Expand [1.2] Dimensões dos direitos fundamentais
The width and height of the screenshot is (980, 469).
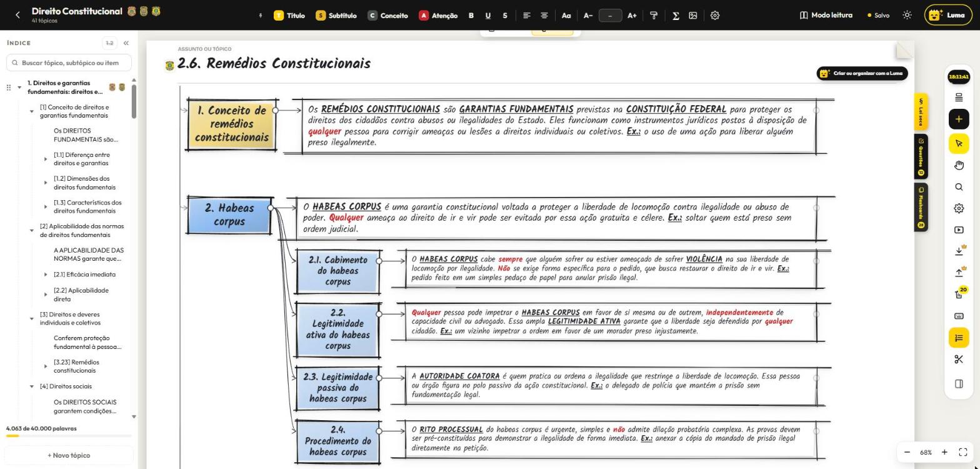click(46, 183)
